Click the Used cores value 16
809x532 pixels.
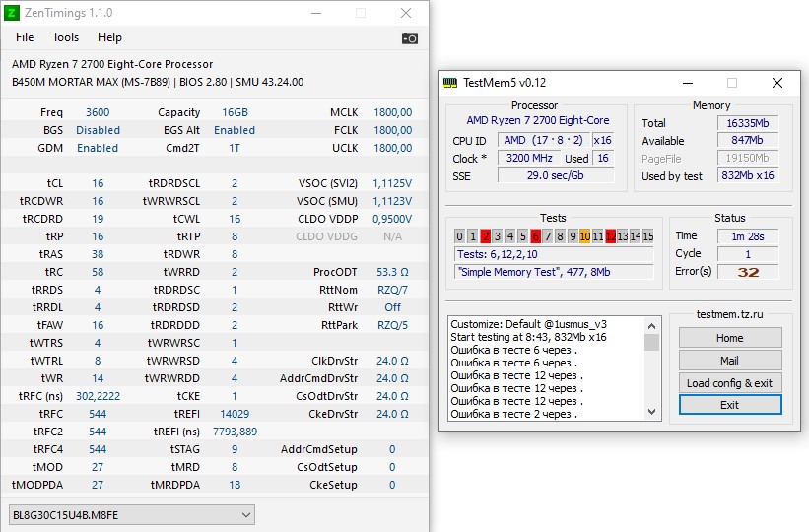click(x=603, y=158)
